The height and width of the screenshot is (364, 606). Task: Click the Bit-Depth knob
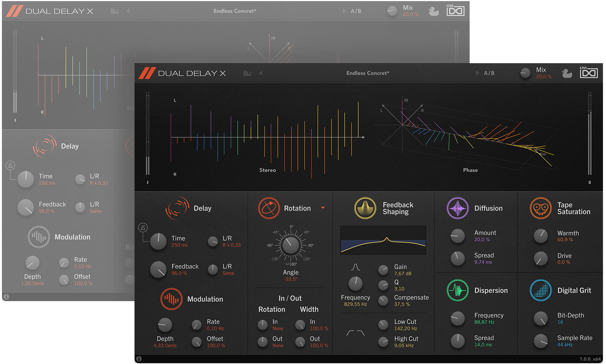click(541, 318)
